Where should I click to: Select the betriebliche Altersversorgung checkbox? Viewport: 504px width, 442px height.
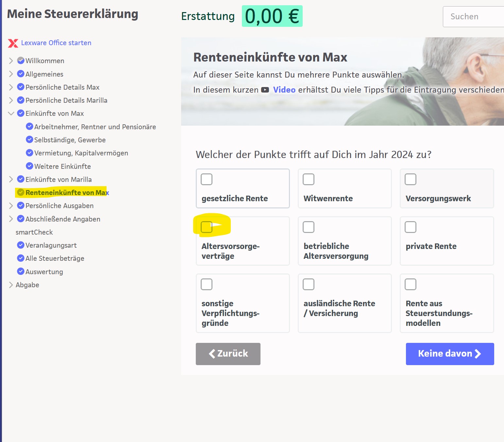pyautogui.click(x=309, y=227)
